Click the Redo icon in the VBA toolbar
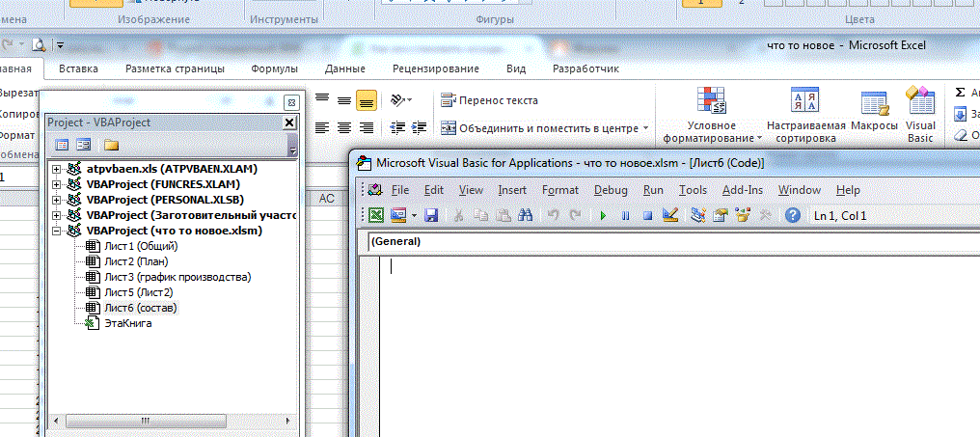The width and height of the screenshot is (980, 437). (x=574, y=216)
